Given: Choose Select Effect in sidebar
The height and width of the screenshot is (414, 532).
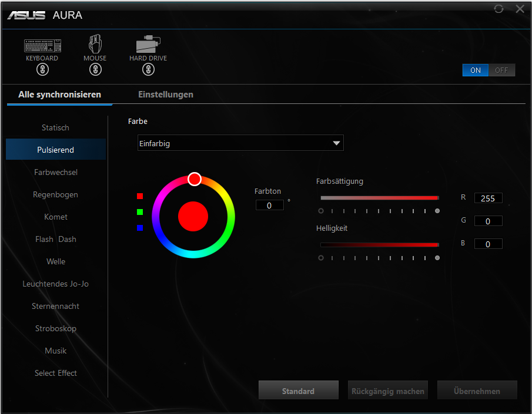Looking at the screenshot, I should [x=56, y=373].
